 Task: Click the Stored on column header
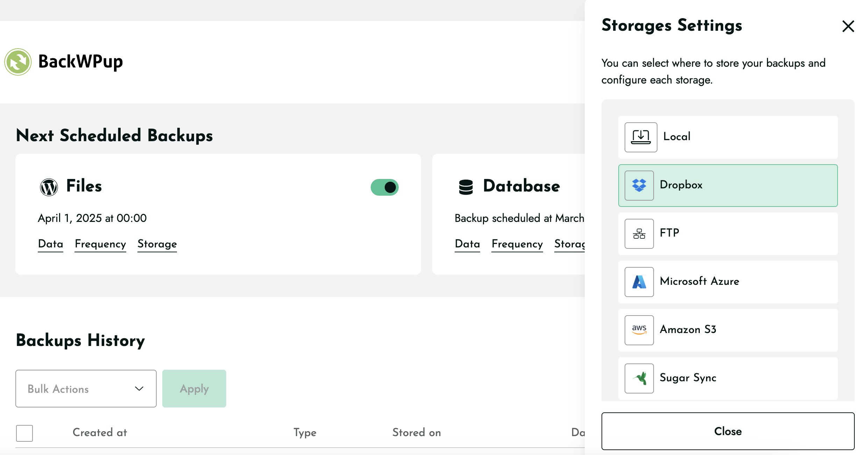[x=417, y=433]
